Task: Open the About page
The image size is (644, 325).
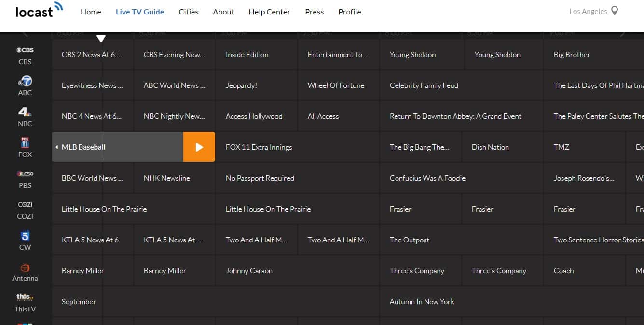Action: 223,12
